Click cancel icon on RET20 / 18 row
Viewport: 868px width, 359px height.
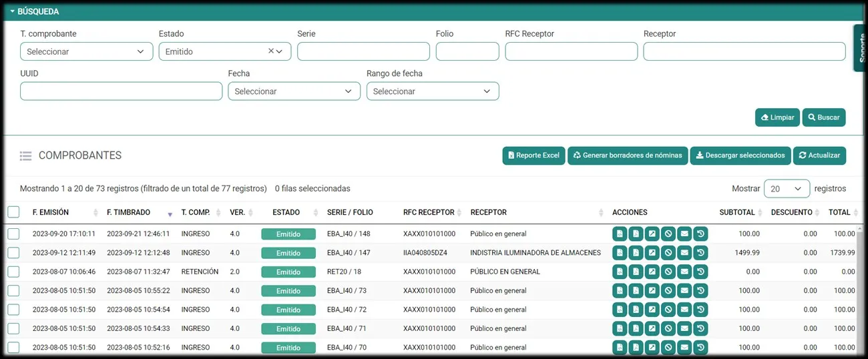(x=668, y=272)
